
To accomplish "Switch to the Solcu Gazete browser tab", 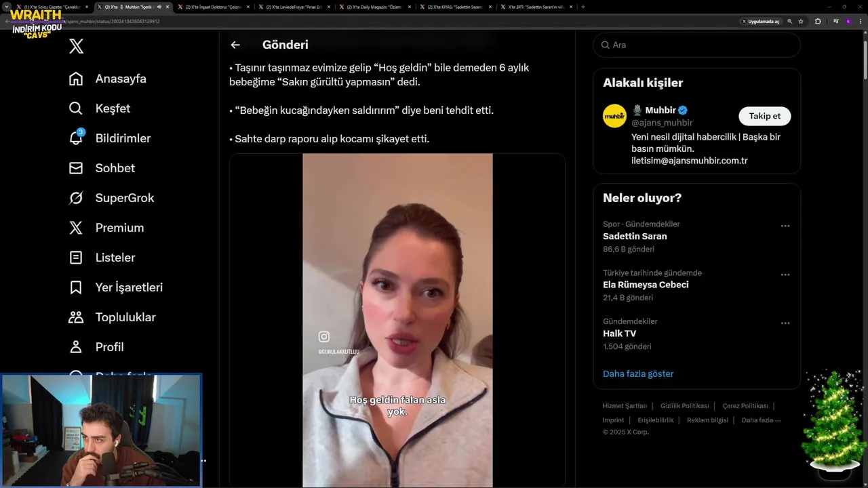I will tap(51, 7).
